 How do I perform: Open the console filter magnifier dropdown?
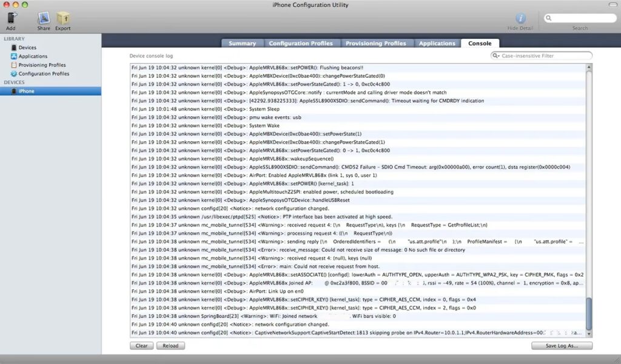[497, 56]
